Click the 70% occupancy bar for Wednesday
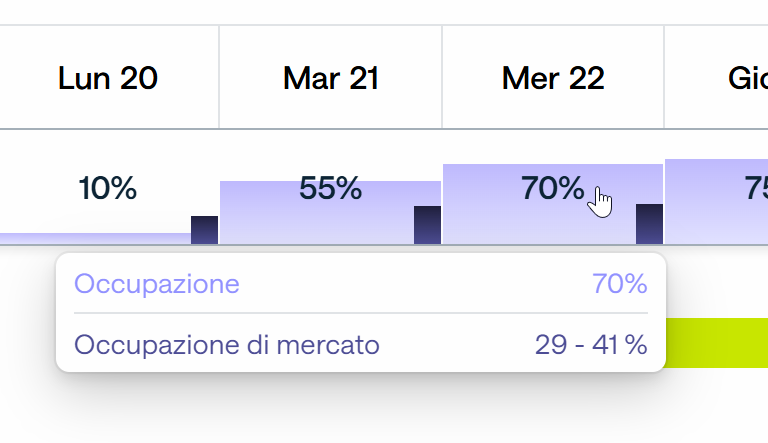The image size is (768, 443). click(539, 204)
